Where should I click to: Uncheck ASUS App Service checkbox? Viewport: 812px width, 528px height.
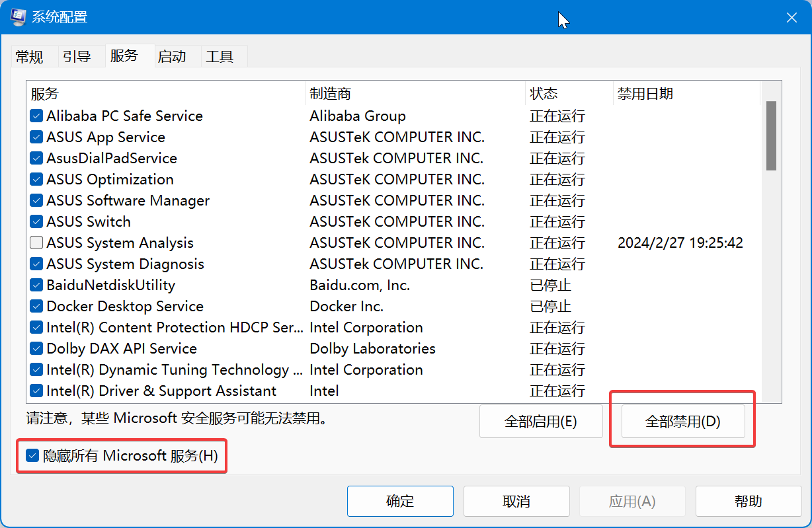point(36,137)
